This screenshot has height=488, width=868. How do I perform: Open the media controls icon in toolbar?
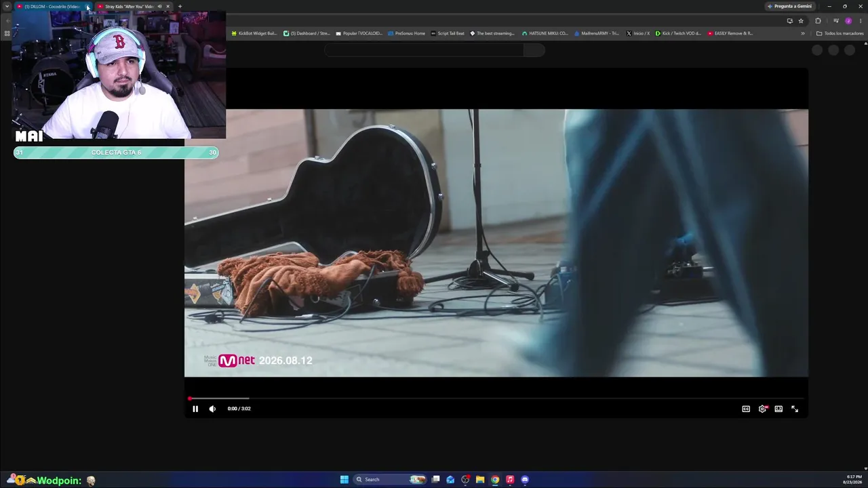[835, 21]
